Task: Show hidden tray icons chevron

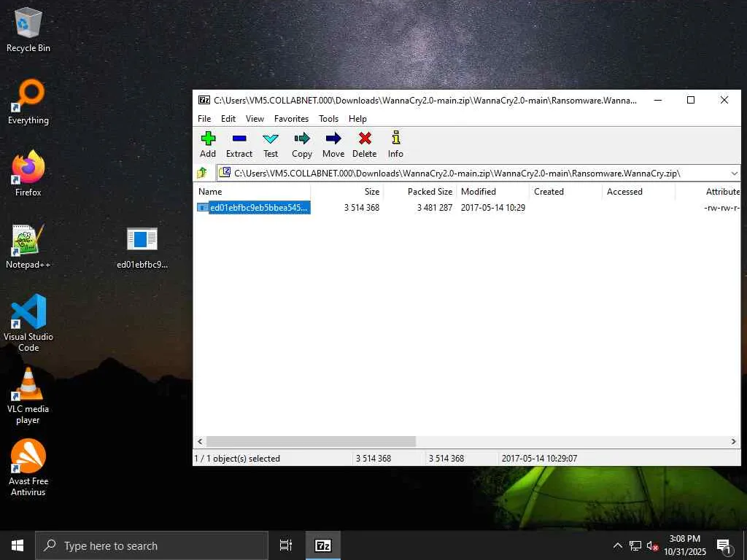Action: click(617, 545)
